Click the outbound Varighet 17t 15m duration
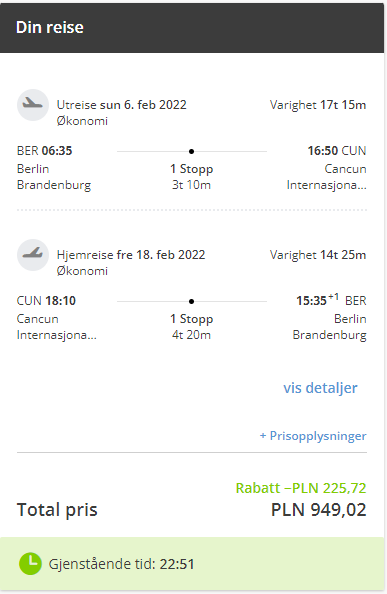 318,105
